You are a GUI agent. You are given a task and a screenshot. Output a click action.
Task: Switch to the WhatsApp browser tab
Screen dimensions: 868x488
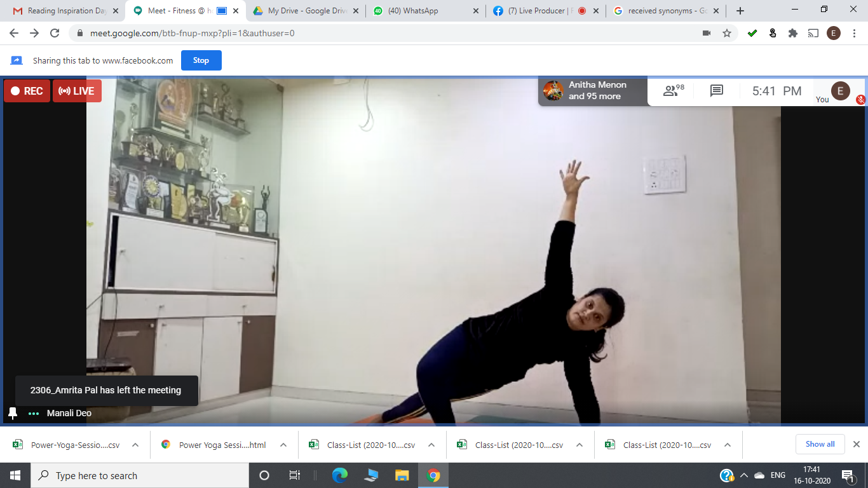(413, 10)
